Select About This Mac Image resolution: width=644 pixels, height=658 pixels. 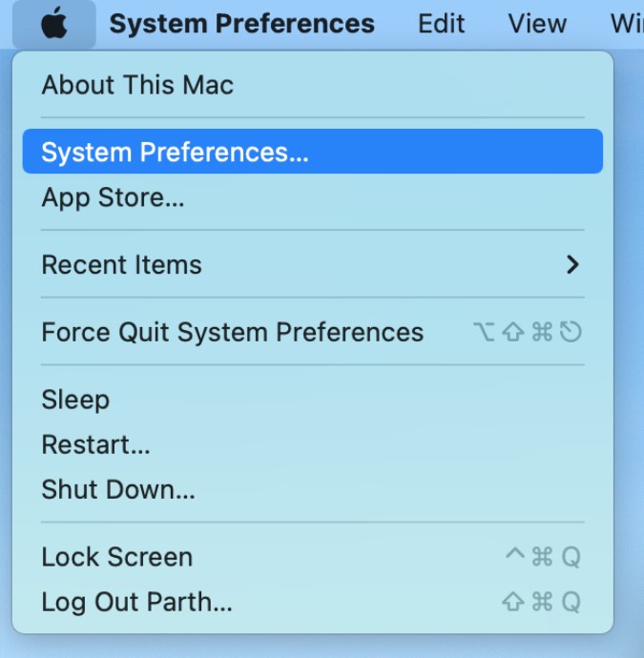[137, 85]
